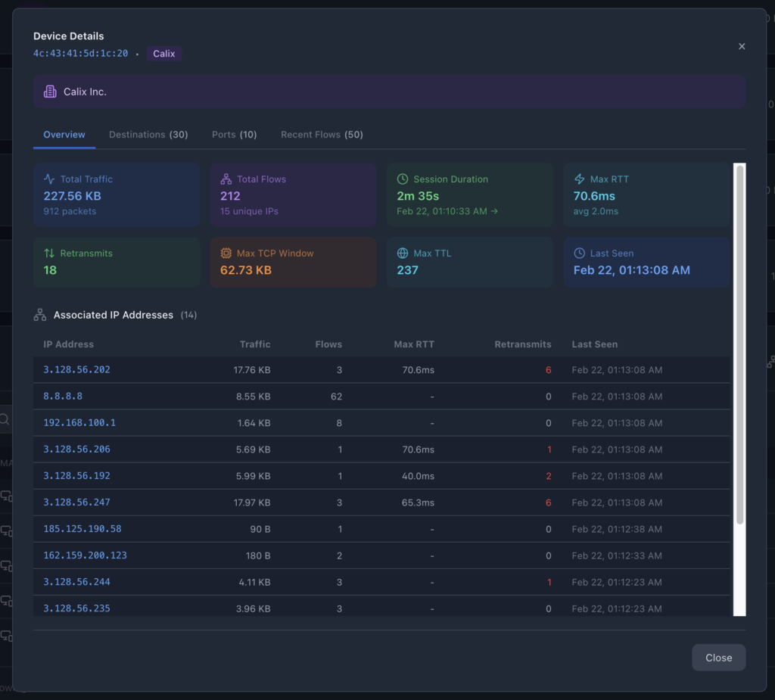Click the Last Seen clock icon
Image resolution: width=775 pixels, height=700 pixels.
point(580,254)
